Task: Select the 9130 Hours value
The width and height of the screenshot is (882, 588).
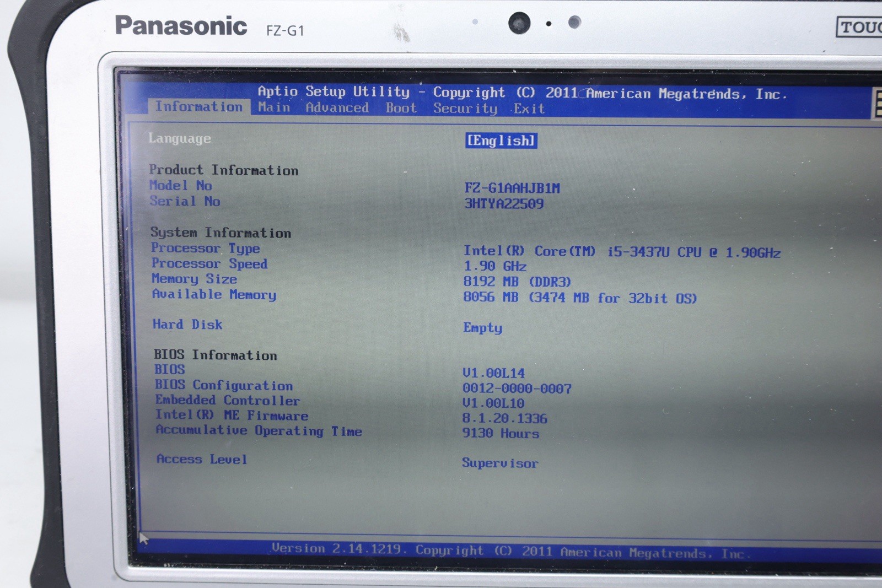Action: [501, 434]
